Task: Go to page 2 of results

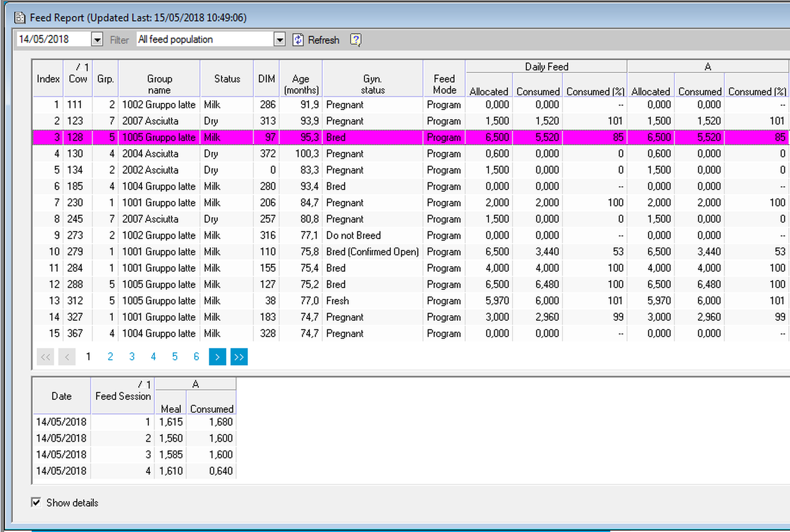Action: click(110, 357)
